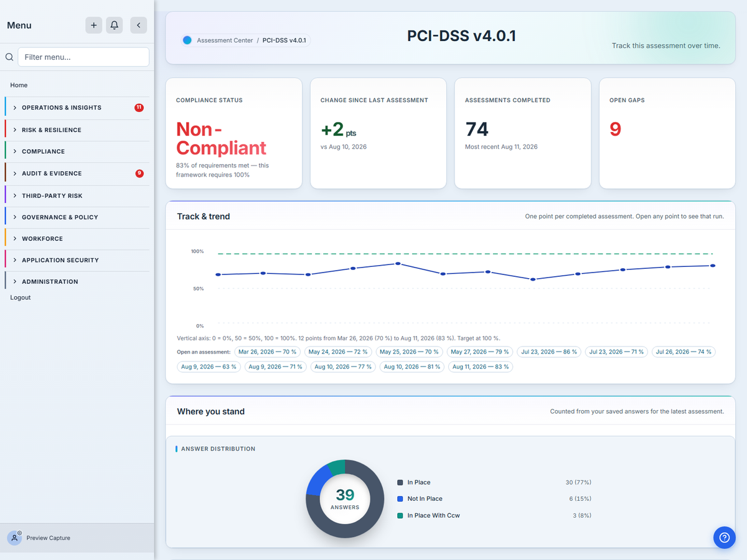Click the last trend chart data point

click(x=713, y=266)
